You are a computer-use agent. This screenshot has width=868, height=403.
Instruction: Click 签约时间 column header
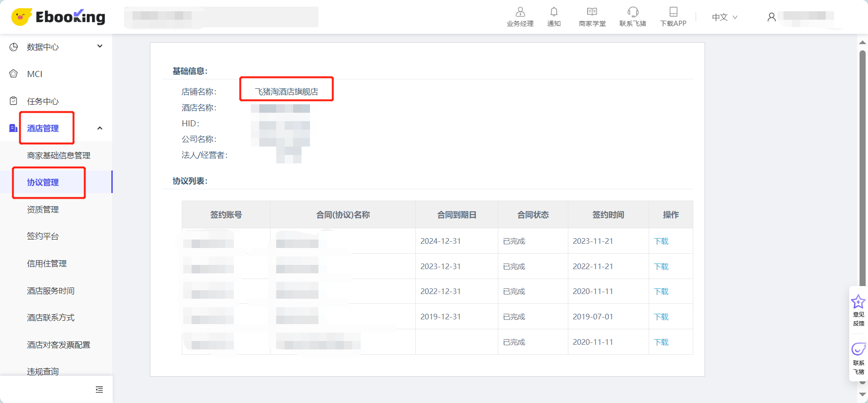pos(608,215)
